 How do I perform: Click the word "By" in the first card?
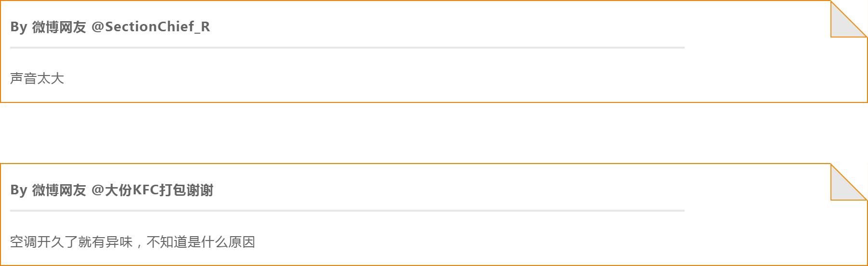point(18,27)
